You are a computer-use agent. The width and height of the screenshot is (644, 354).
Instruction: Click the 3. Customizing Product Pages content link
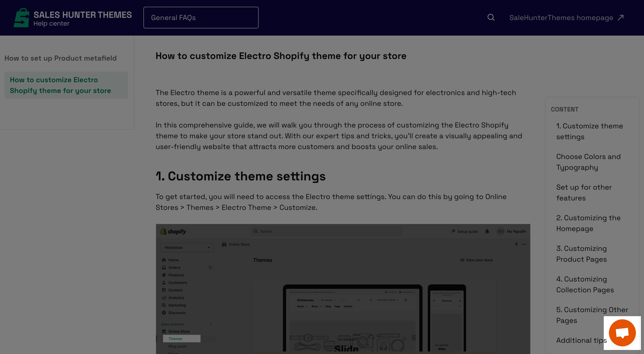(x=582, y=254)
